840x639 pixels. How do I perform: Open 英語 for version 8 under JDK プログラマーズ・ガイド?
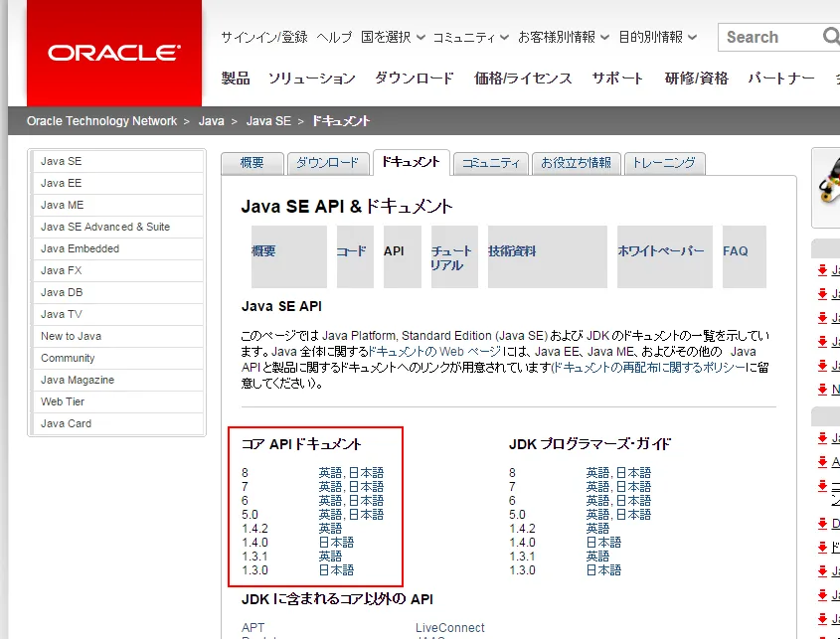[597, 473]
